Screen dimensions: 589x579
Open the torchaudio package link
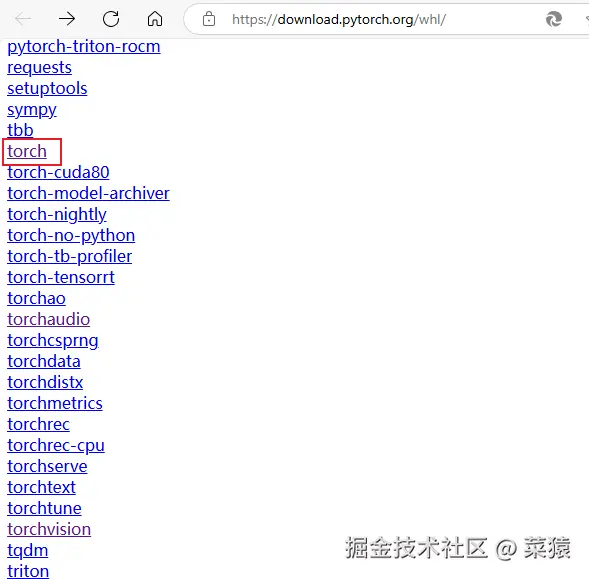pyautogui.click(x=48, y=319)
